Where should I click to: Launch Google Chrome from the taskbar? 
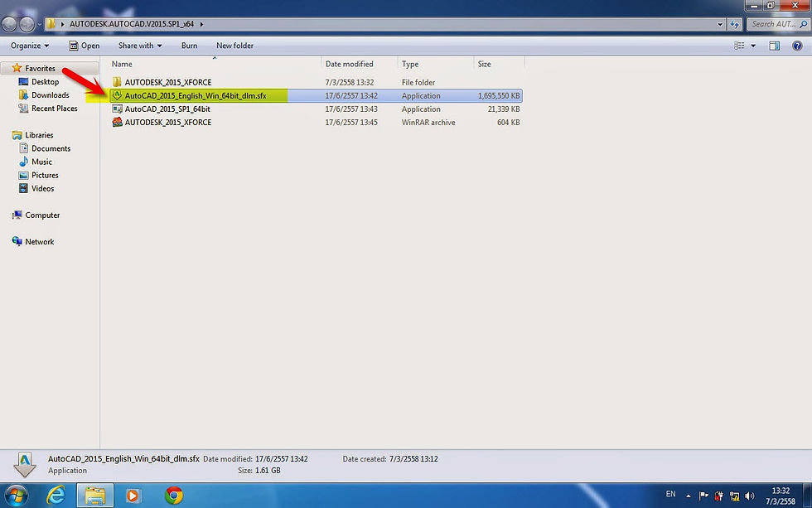tap(174, 496)
